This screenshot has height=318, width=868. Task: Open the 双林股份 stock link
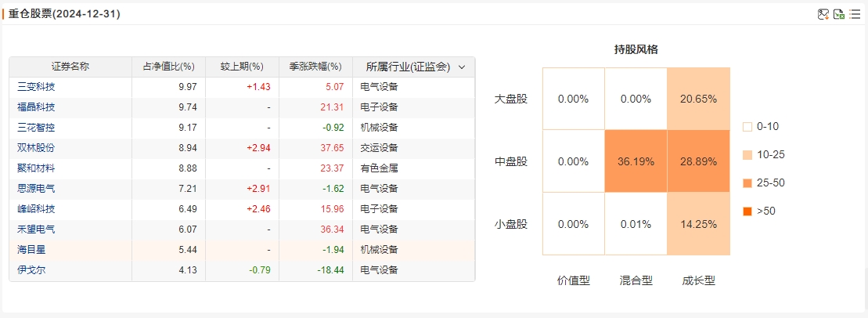pyautogui.click(x=37, y=148)
